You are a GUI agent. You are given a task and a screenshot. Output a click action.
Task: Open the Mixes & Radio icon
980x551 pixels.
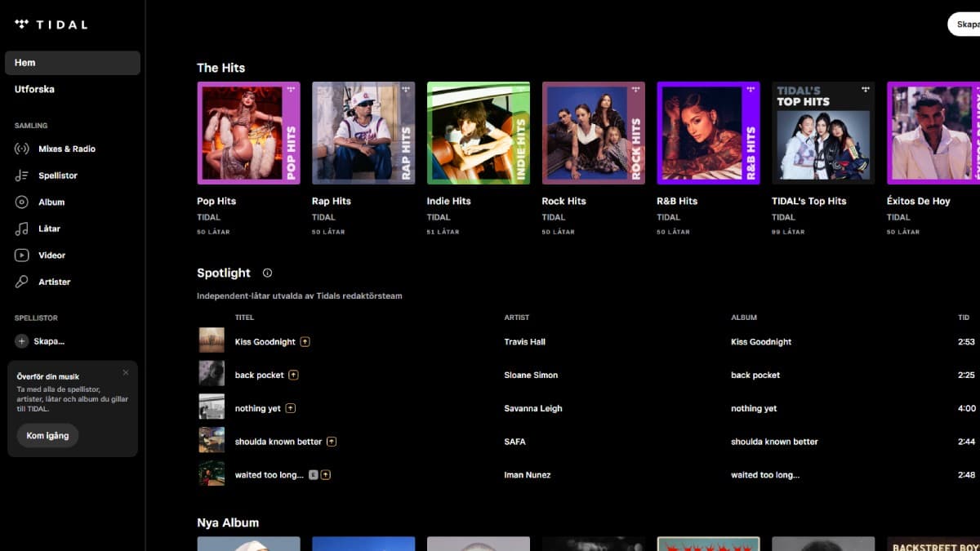point(22,149)
